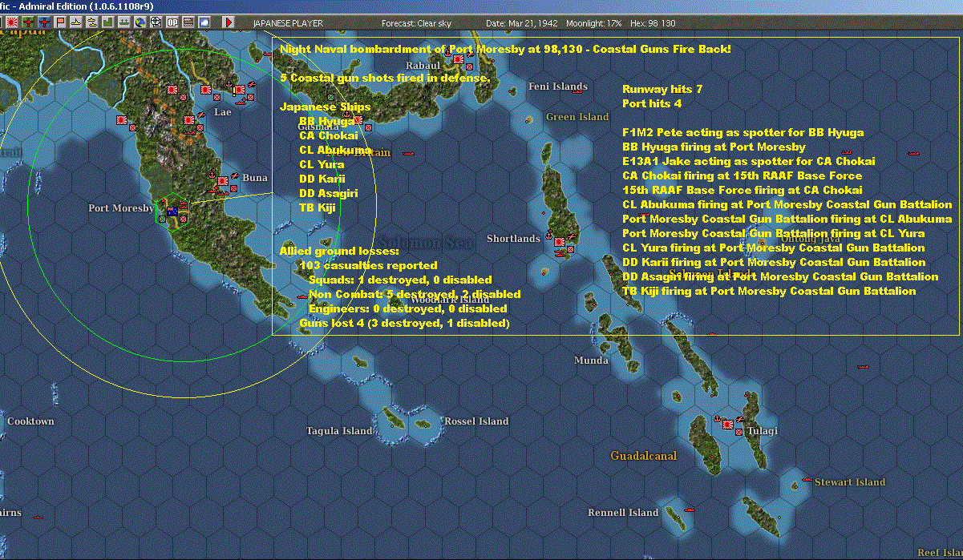Click the weather cloud toolbar icon

204,22
